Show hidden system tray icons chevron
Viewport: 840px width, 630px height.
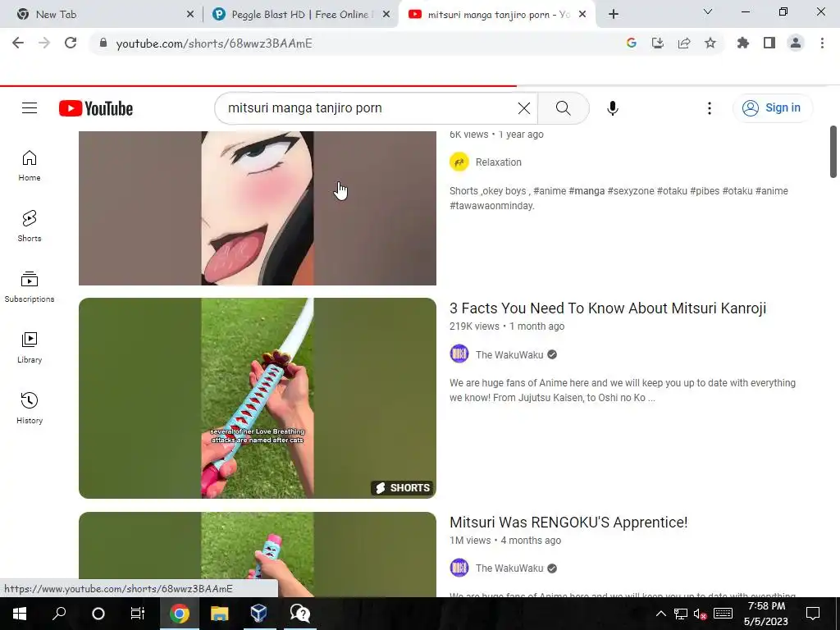pyautogui.click(x=660, y=614)
